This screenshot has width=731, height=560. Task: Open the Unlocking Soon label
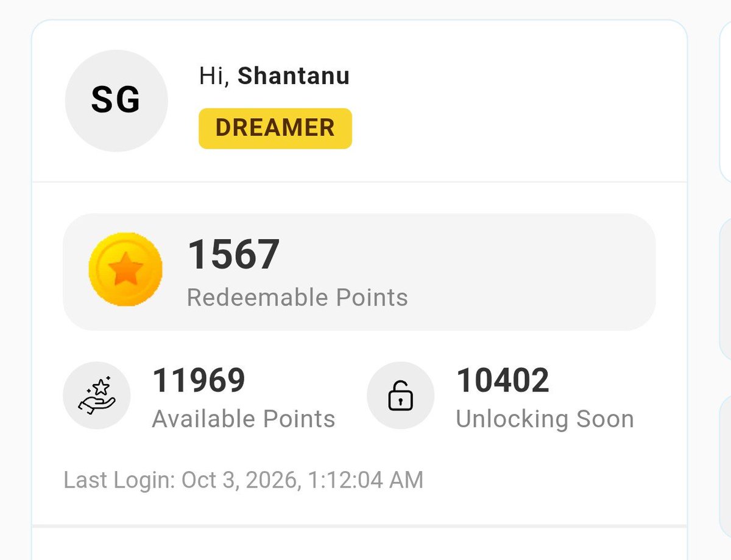point(545,419)
